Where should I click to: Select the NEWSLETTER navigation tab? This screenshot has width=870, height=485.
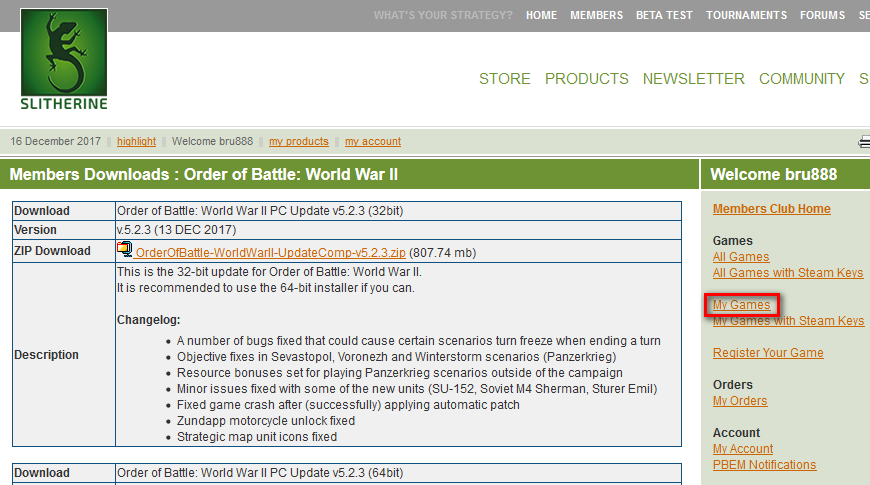(694, 79)
